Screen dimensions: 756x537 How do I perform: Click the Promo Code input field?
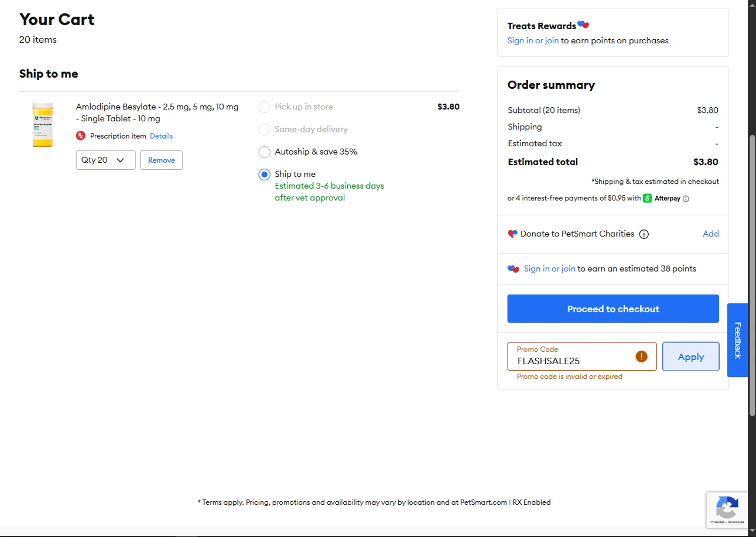(x=582, y=357)
